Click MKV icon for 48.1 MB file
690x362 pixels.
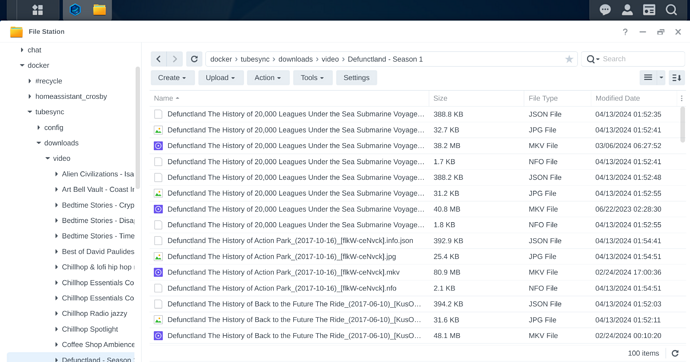tap(158, 336)
